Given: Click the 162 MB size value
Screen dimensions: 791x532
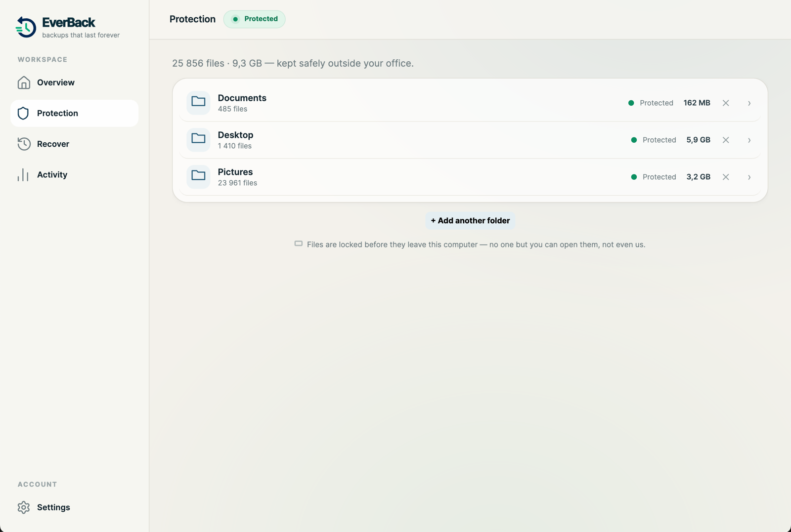Looking at the screenshot, I should click(x=697, y=103).
